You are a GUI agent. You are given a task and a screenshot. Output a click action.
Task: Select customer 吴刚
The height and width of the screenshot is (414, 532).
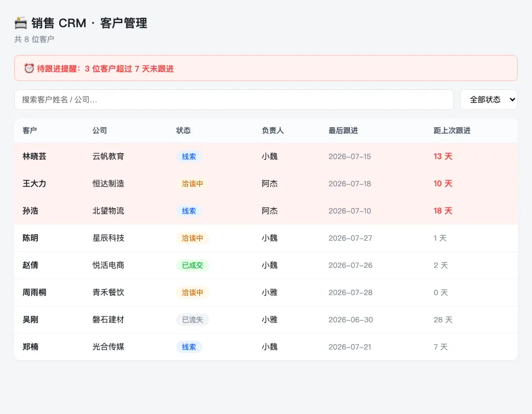point(30,319)
